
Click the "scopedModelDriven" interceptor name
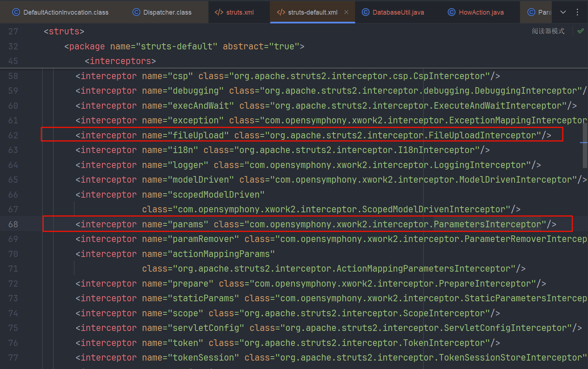pyautogui.click(x=216, y=195)
